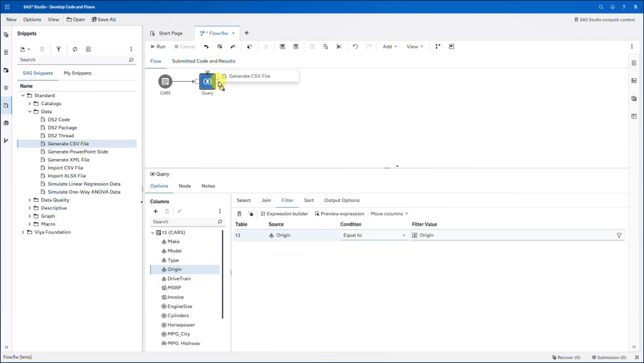
Task: Open Columns pane more options menu
Action: pos(220,211)
